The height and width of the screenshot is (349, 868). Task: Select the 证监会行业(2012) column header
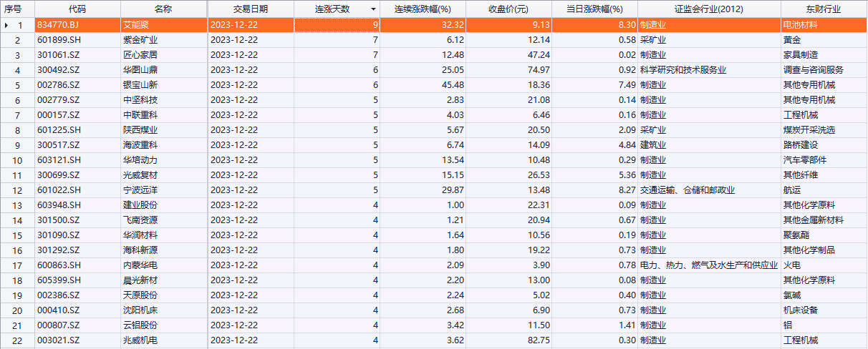point(708,9)
